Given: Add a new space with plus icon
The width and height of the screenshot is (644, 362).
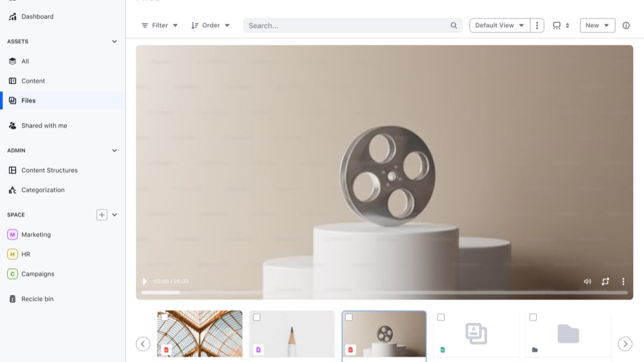Looking at the screenshot, I should click(x=102, y=215).
